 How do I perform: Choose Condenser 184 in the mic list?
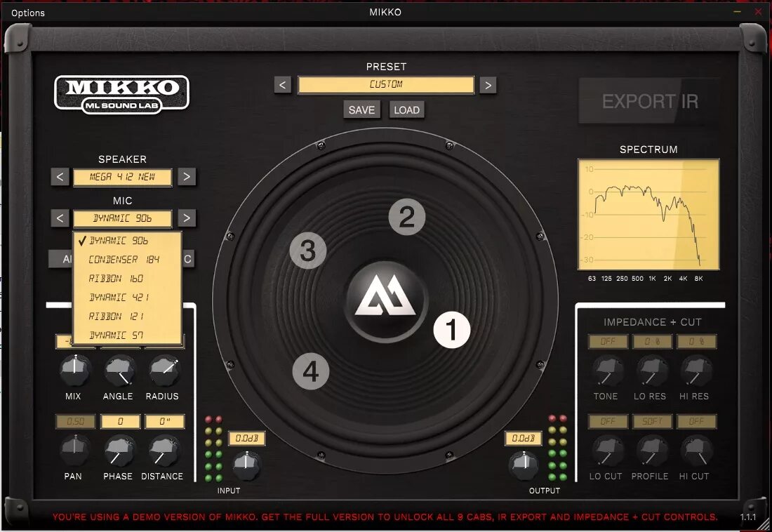point(127,260)
